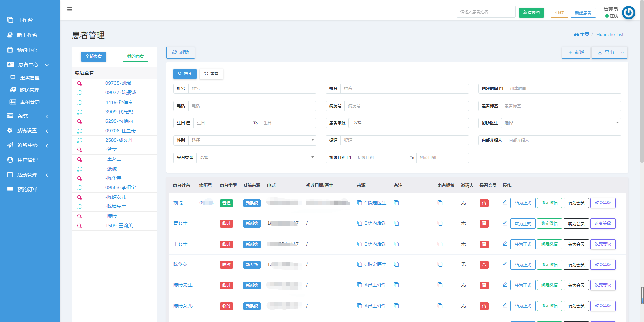Viewport: 644px width, 322px height.
Task: Open the 性别 dropdown
Action: pos(252,140)
